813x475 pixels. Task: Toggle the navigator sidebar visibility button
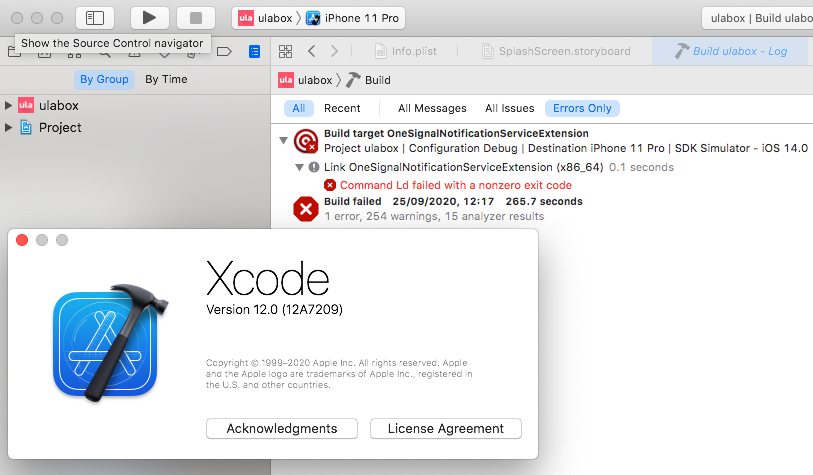[x=95, y=18]
